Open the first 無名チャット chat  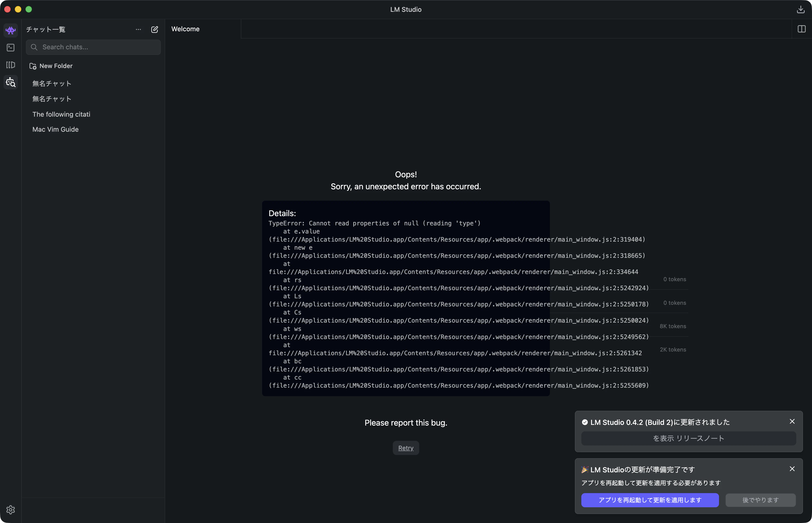52,84
